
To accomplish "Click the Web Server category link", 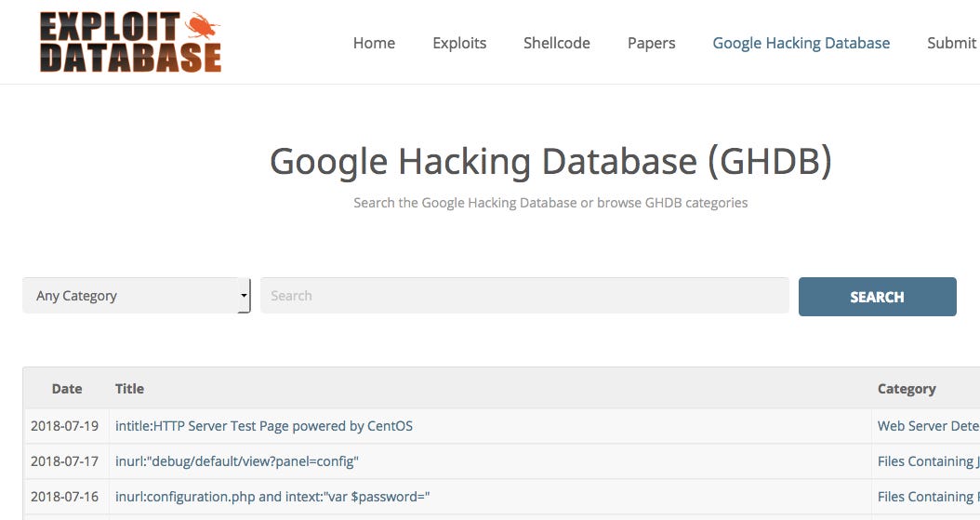I will coord(928,426).
